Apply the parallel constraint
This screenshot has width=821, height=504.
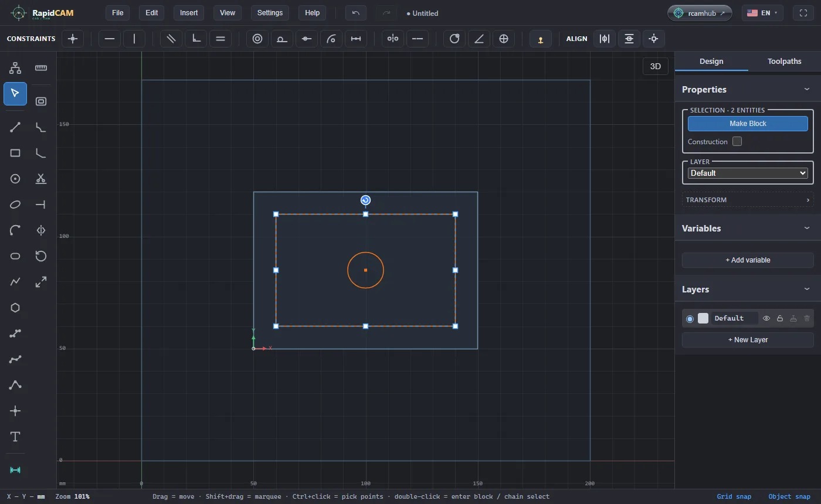pos(171,39)
